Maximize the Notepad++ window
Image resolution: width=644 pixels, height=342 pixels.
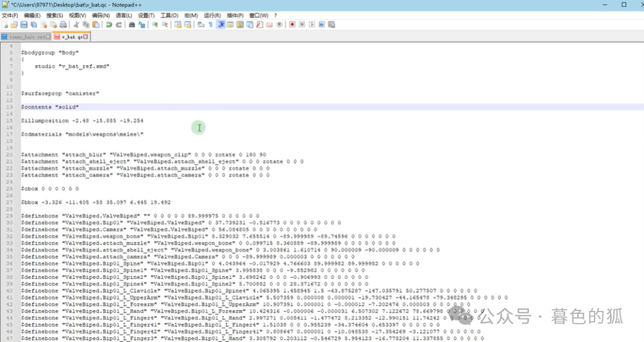click(624, 5)
